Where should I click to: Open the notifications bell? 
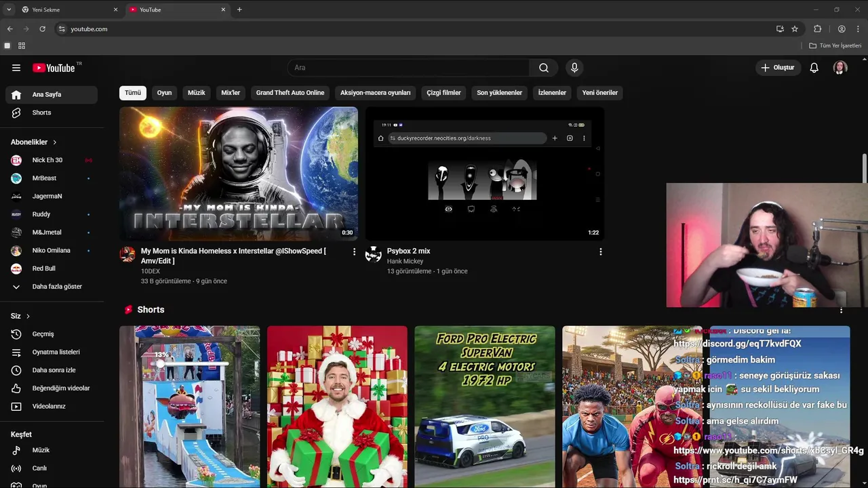coord(814,68)
